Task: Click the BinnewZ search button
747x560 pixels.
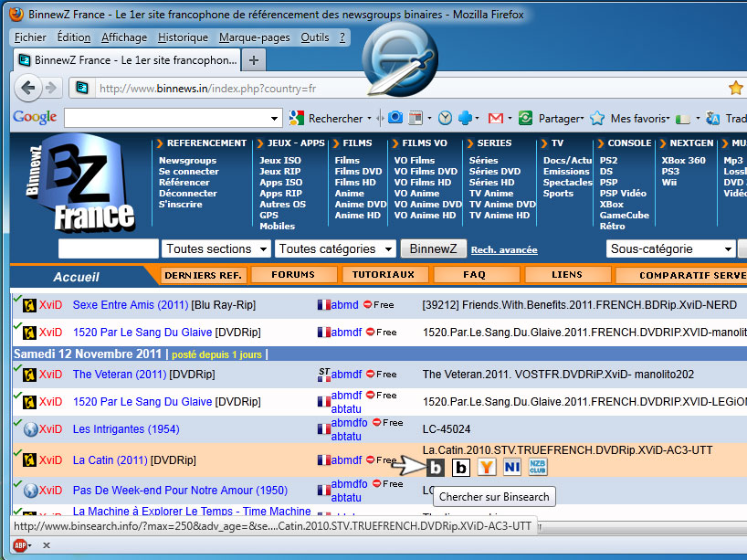Action: click(x=433, y=248)
